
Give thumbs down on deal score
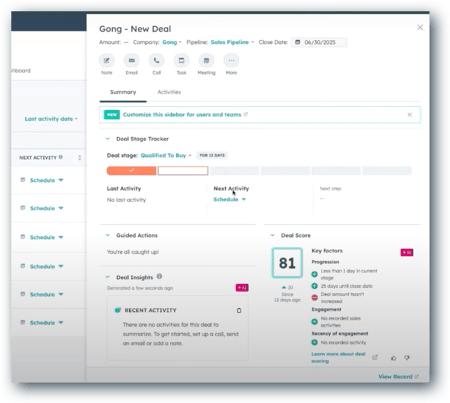(407, 358)
